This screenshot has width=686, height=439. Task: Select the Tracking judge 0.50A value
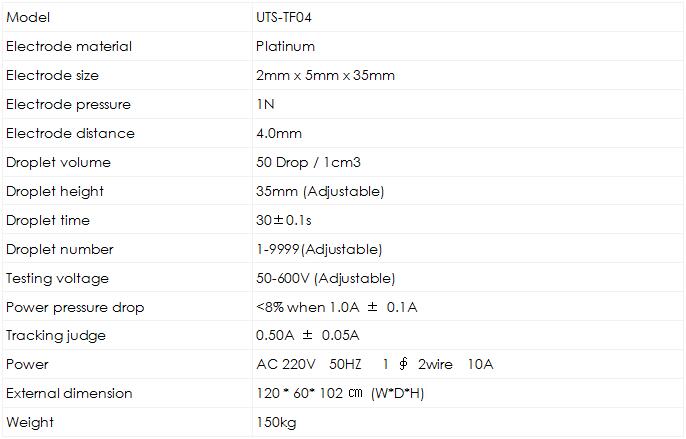click(x=308, y=335)
